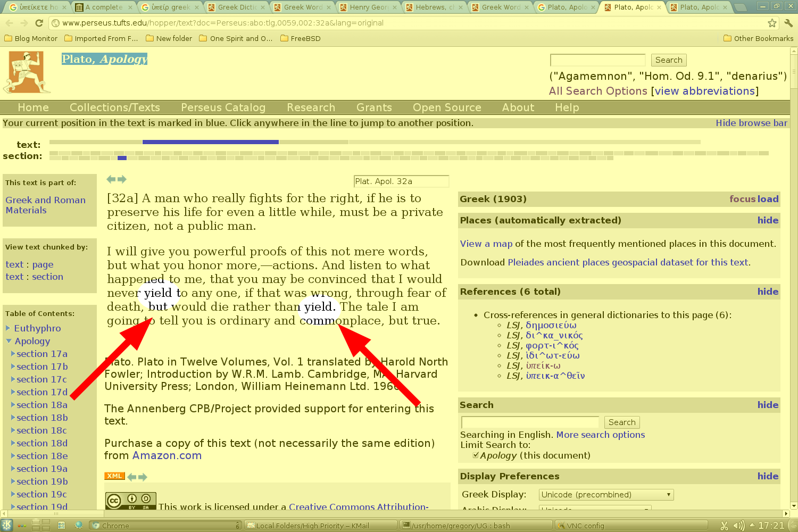Show hidden tray icons arrow

752,525
